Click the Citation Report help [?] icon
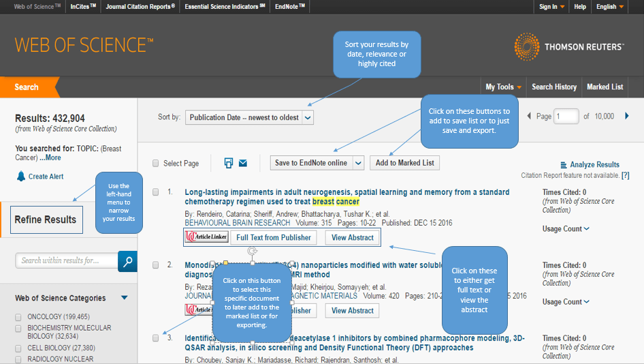This screenshot has width=644, height=364. click(x=625, y=175)
